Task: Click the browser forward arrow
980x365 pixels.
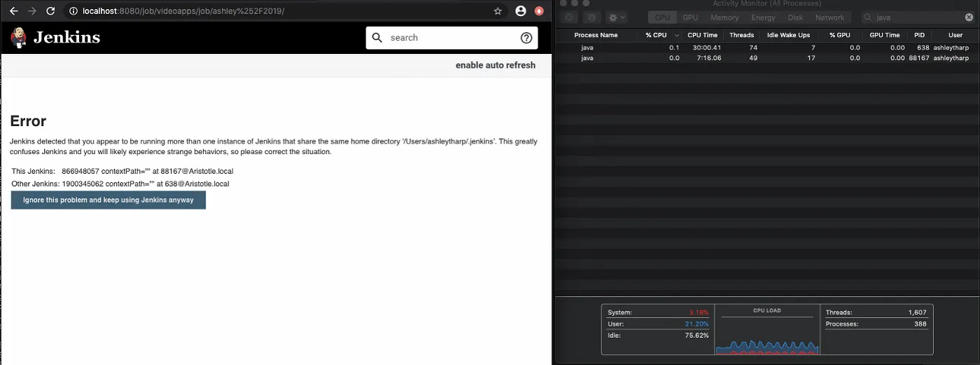Action: click(31, 11)
